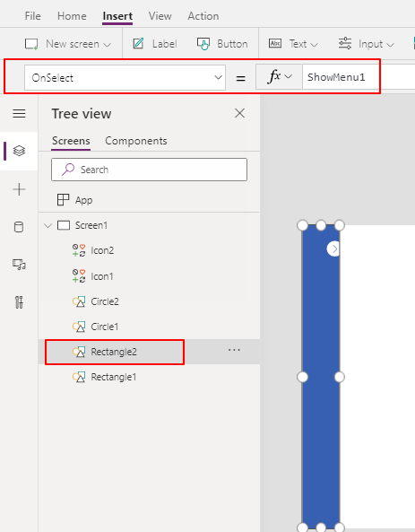Viewport: 415px width, 532px height.
Task: Open the View tab
Action: tap(160, 16)
